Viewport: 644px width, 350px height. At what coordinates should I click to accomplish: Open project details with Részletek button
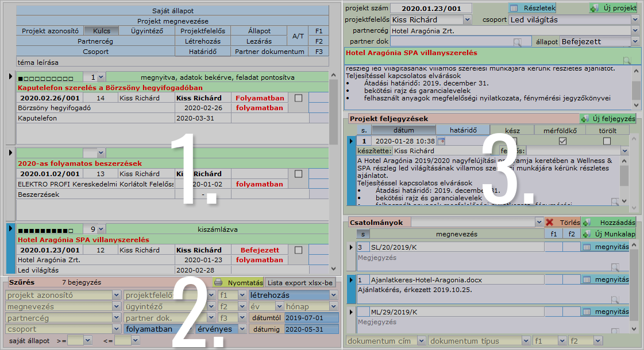[533, 8]
